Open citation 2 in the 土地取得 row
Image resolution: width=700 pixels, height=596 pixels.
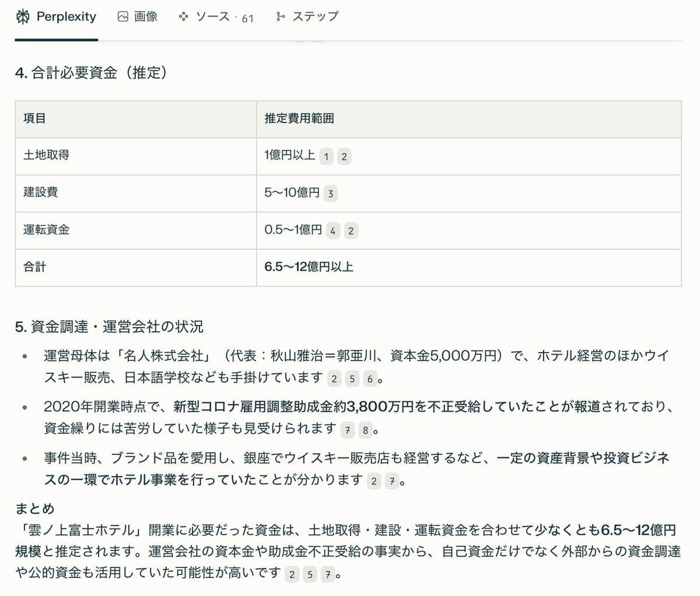point(344,156)
